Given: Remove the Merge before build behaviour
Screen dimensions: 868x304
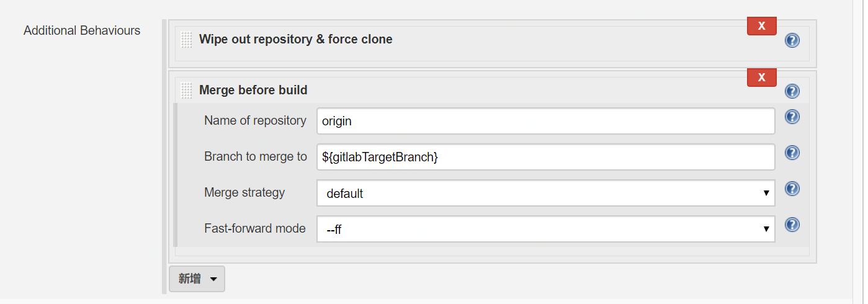Looking at the screenshot, I should point(761,78).
